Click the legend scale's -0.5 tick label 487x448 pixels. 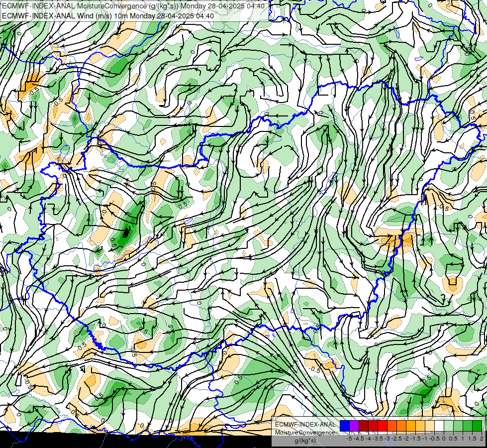tap(434, 439)
